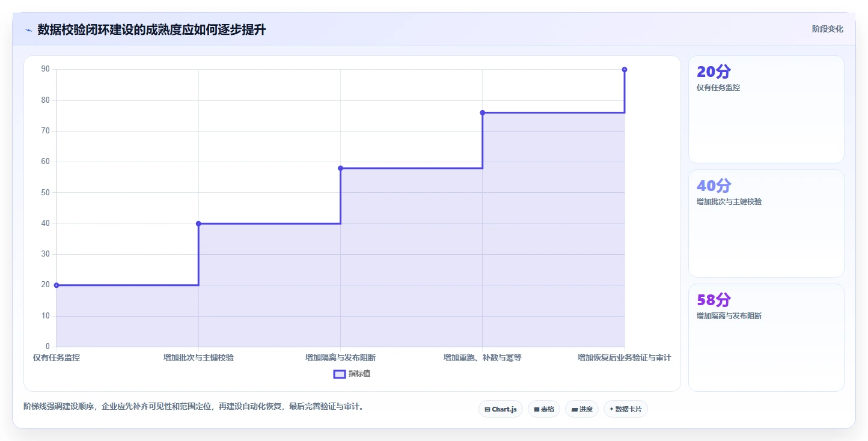The image size is (868, 441).
Task: Click card caption 增加批次与主键校验
Action: click(729, 202)
